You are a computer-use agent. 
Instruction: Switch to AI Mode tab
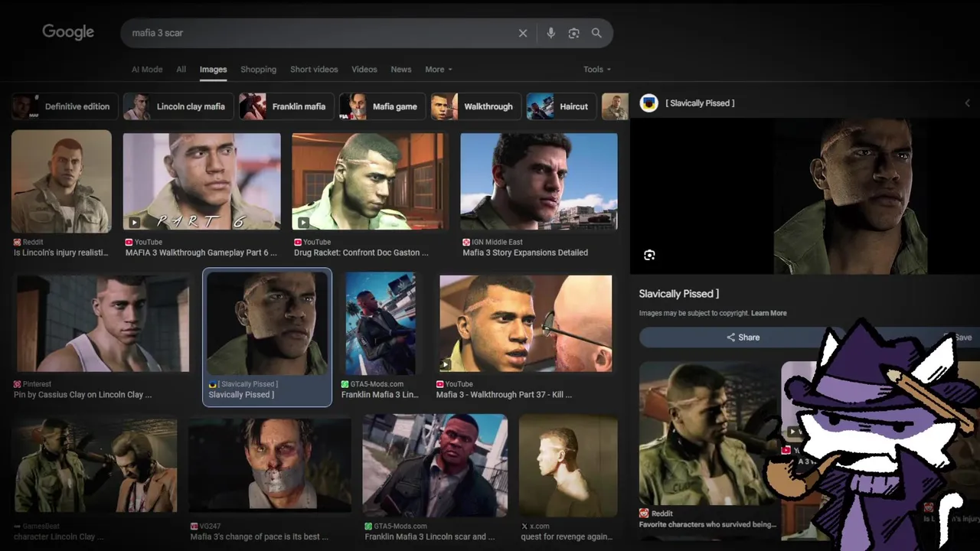coord(147,70)
